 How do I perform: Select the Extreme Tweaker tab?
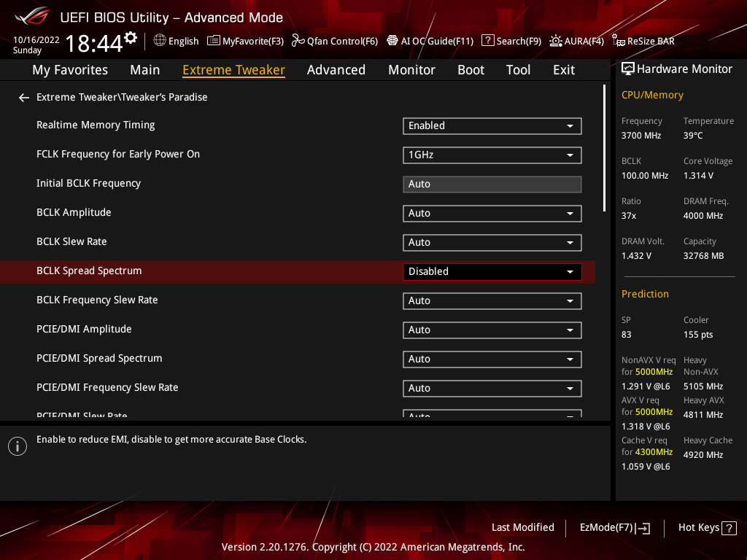pyautogui.click(x=234, y=70)
